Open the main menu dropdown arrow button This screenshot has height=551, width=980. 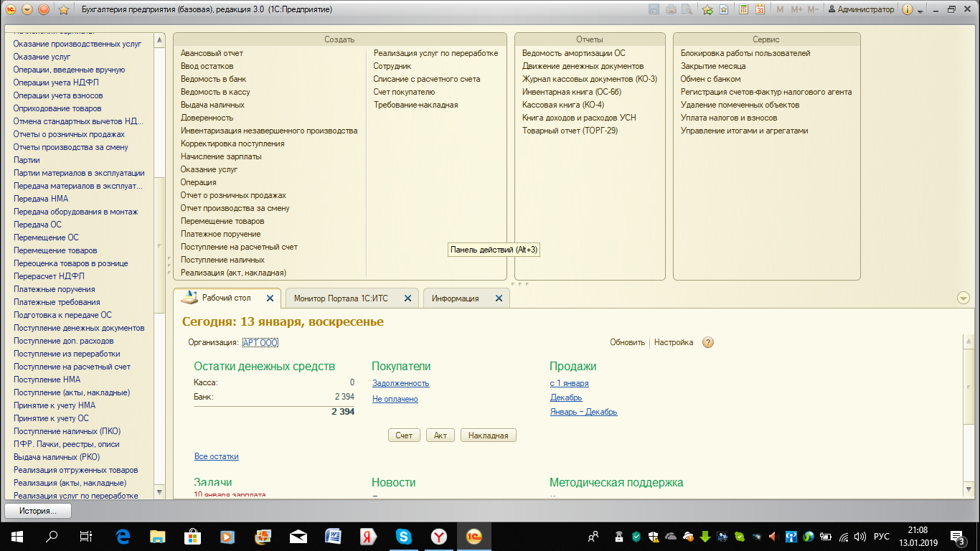click(x=27, y=10)
